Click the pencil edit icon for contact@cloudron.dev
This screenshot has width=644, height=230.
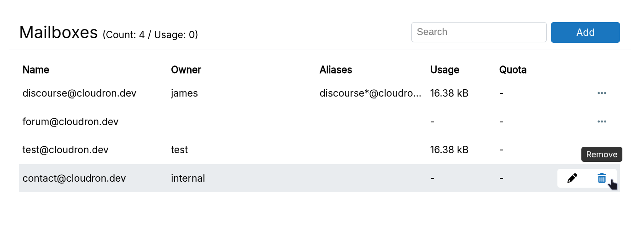[x=572, y=178]
